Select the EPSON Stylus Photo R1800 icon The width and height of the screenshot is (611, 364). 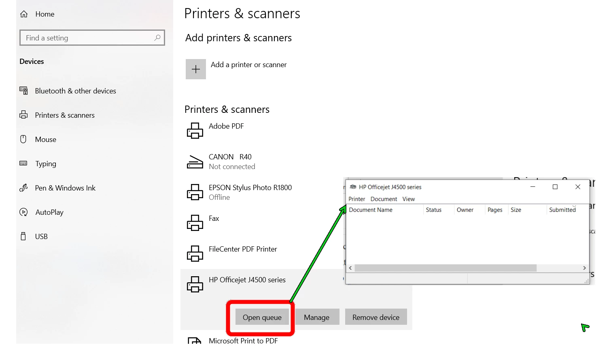(x=195, y=192)
